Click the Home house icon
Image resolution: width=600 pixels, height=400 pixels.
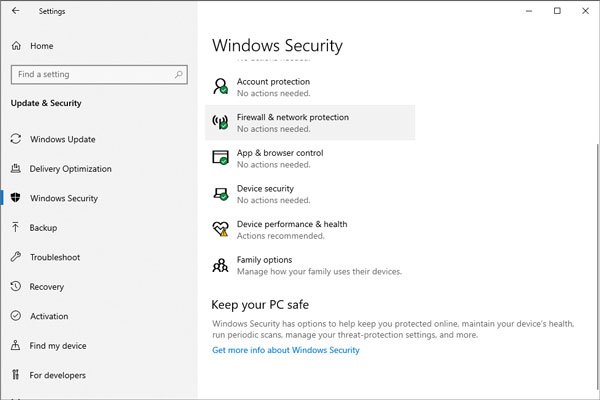click(x=16, y=46)
